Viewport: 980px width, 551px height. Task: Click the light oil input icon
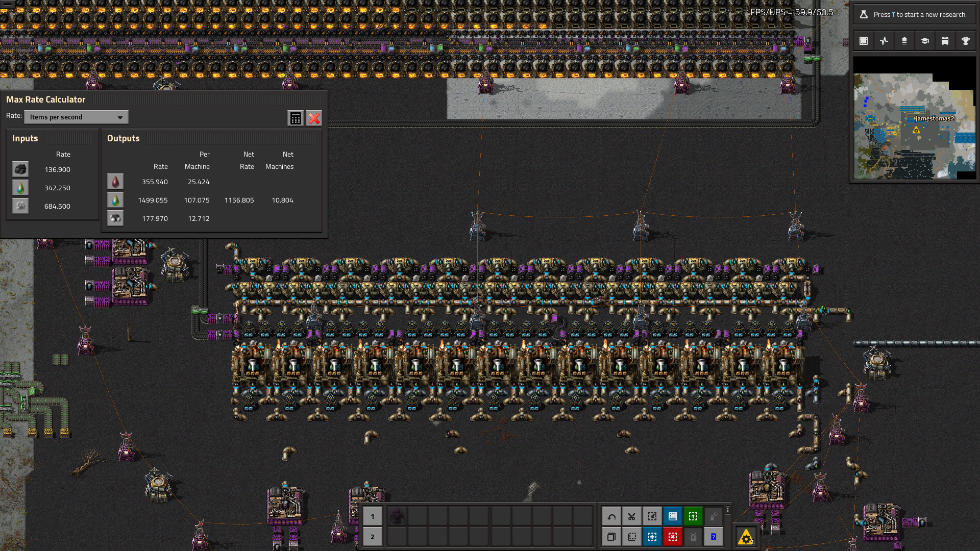tap(20, 188)
